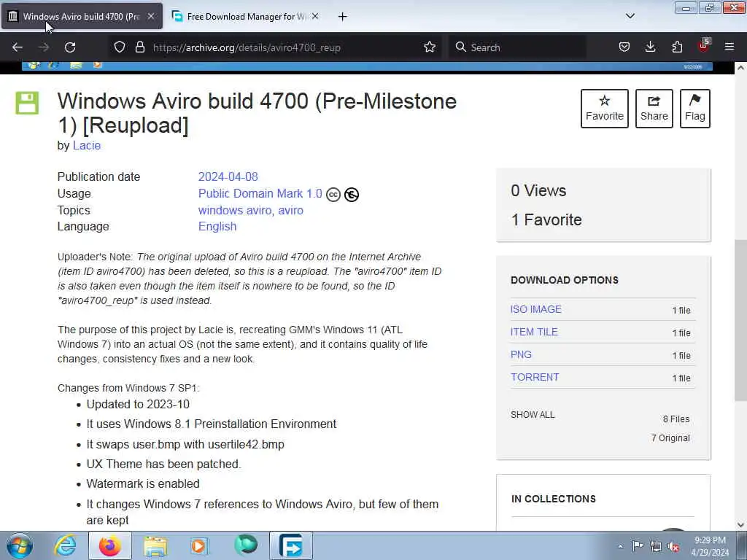The image size is (747, 560).
Task: Launch Windows Media Player from taskbar
Action: pyautogui.click(x=200, y=545)
